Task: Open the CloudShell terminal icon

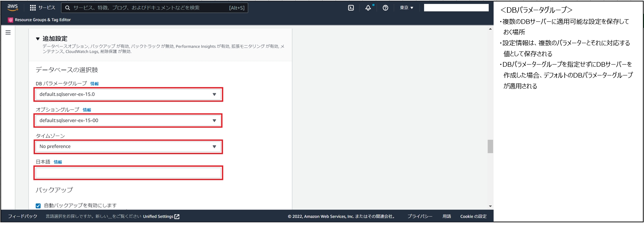Action: pyautogui.click(x=351, y=8)
